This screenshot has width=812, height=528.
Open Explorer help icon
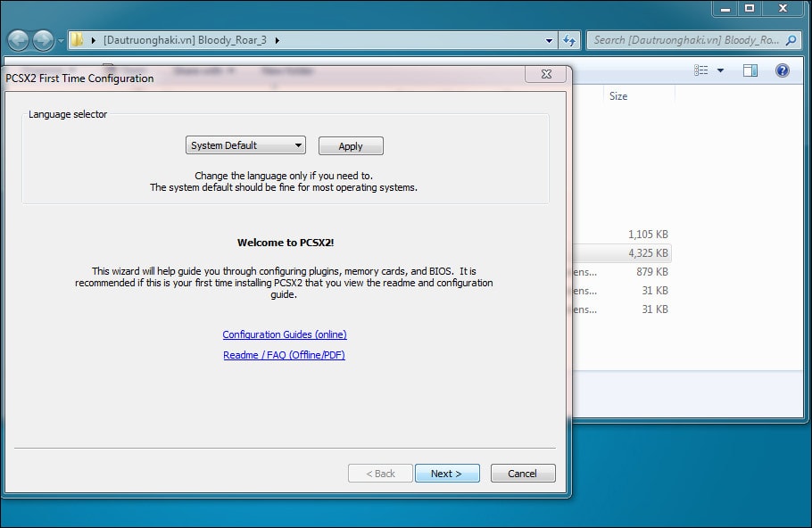click(783, 70)
